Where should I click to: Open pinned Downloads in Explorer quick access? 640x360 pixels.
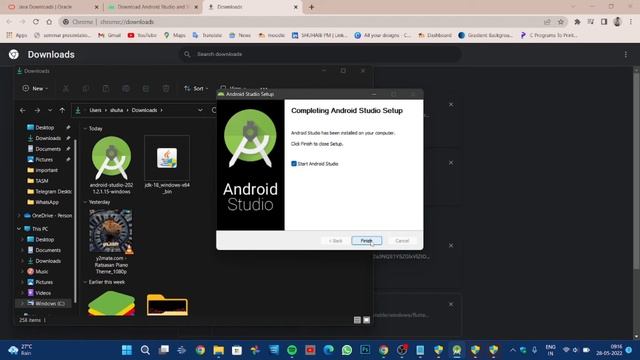48,138
